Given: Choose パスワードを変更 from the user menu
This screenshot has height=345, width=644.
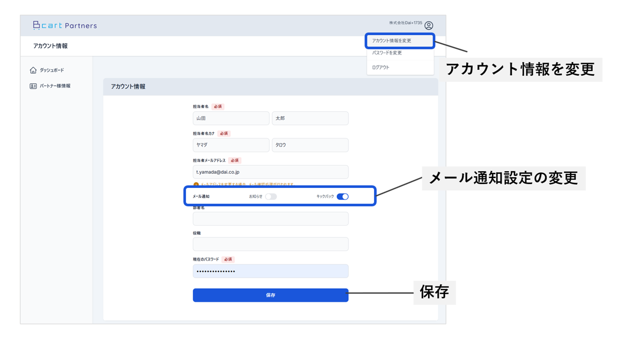Looking at the screenshot, I should [x=400, y=53].
